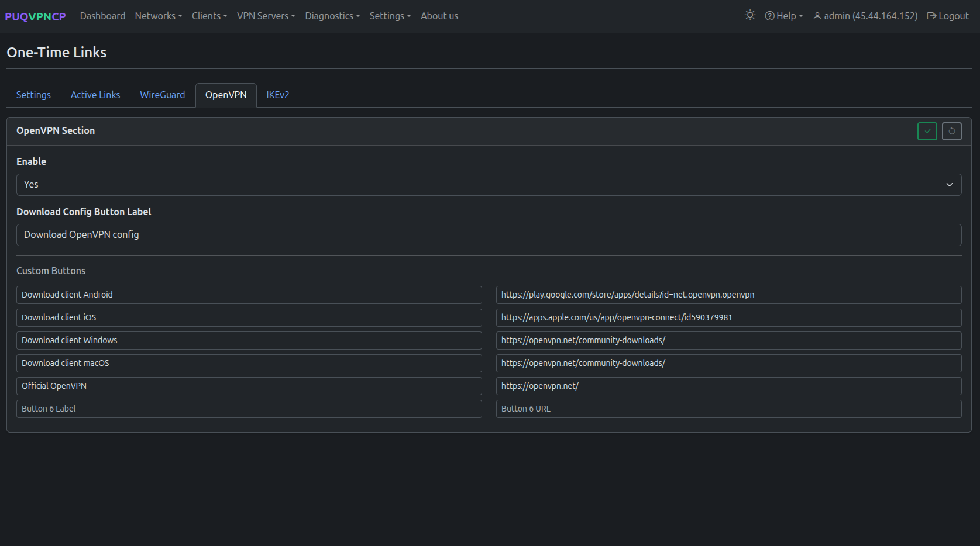The image size is (980, 546).
Task: Click the Custom Buttons heading
Action: [51, 271]
